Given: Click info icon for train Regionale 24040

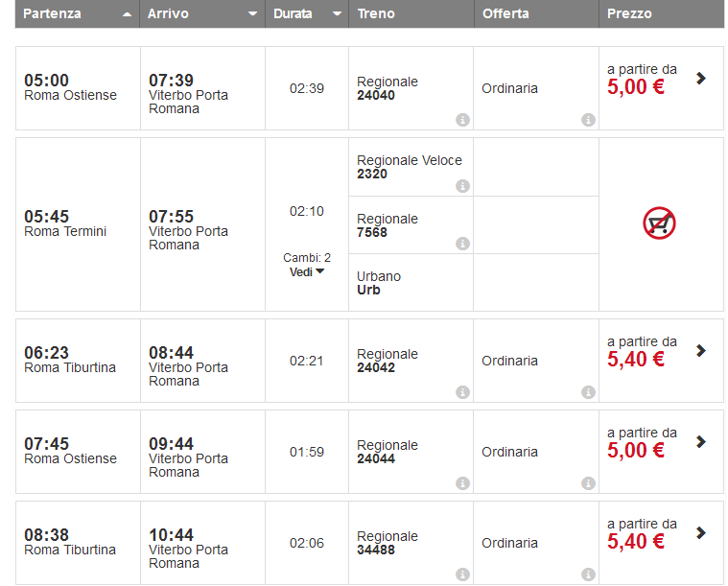Looking at the screenshot, I should click(x=462, y=120).
